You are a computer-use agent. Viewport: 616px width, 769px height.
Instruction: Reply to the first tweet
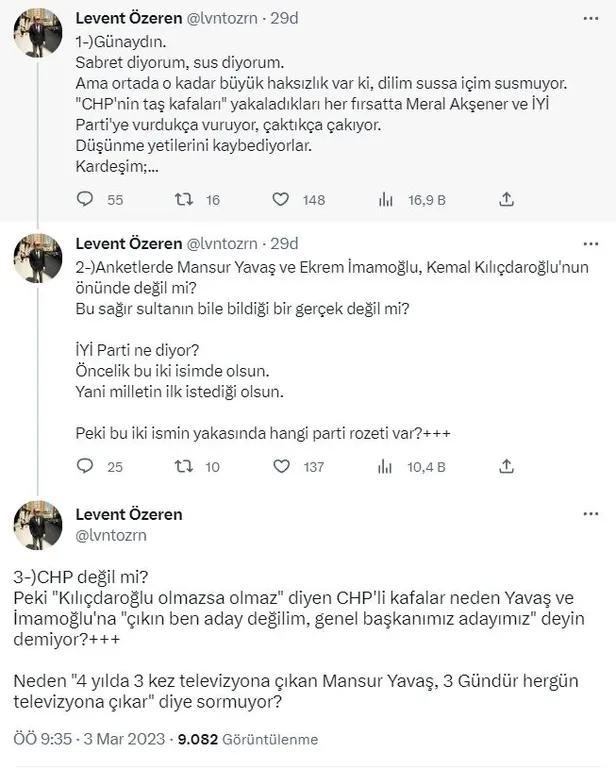pos(85,199)
